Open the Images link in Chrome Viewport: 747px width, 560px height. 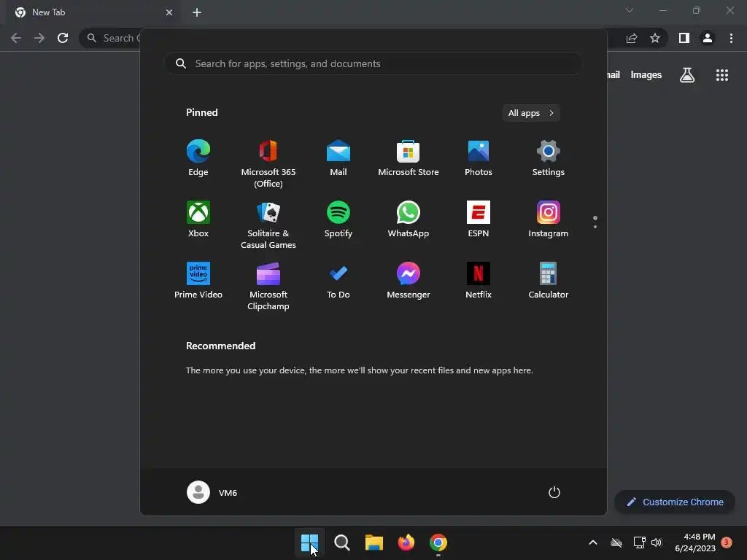(646, 75)
